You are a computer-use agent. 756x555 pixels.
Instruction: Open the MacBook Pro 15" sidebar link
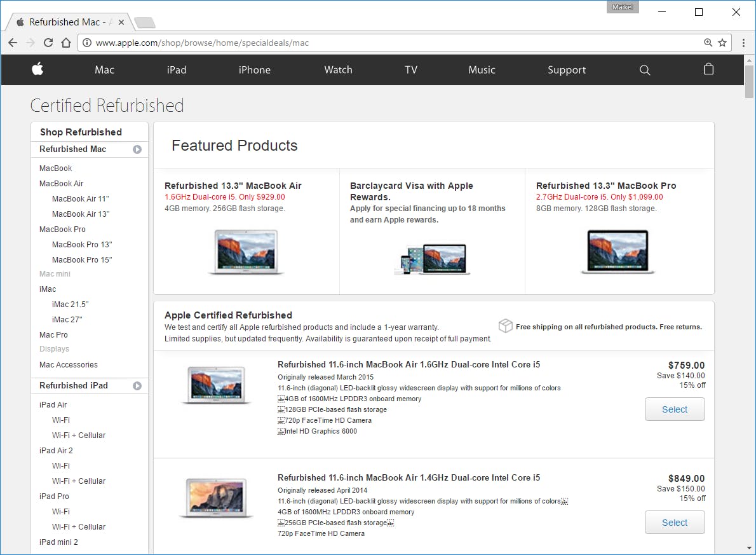tap(82, 259)
